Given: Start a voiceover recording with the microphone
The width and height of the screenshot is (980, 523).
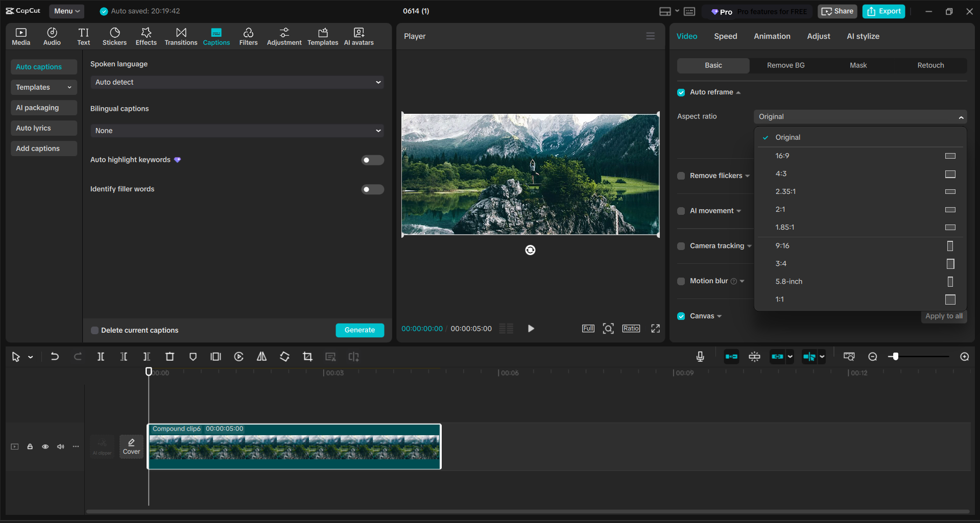Looking at the screenshot, I should (700, 357).
